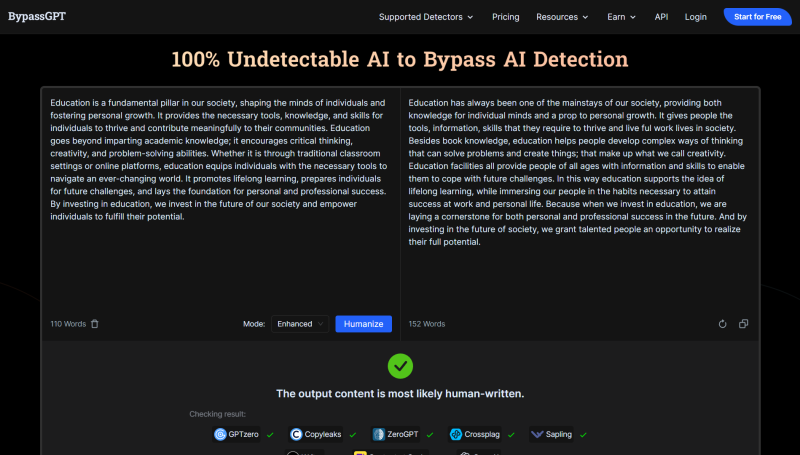This screenshot has height=455, width=800.
Task: Open the Enhanced mode dropdown
Action: click(300, 324)
